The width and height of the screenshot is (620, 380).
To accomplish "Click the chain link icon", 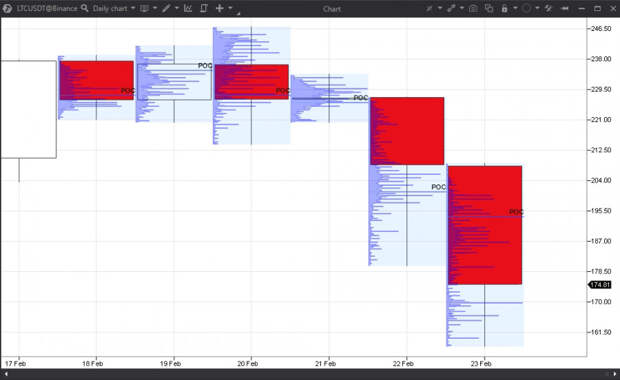I will (451, 8).
